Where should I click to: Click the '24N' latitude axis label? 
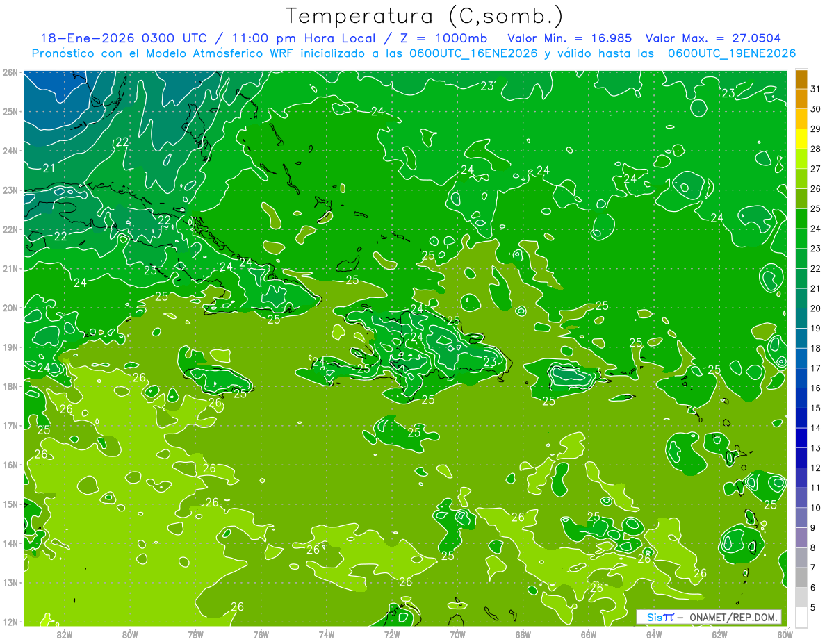point(10,151)
